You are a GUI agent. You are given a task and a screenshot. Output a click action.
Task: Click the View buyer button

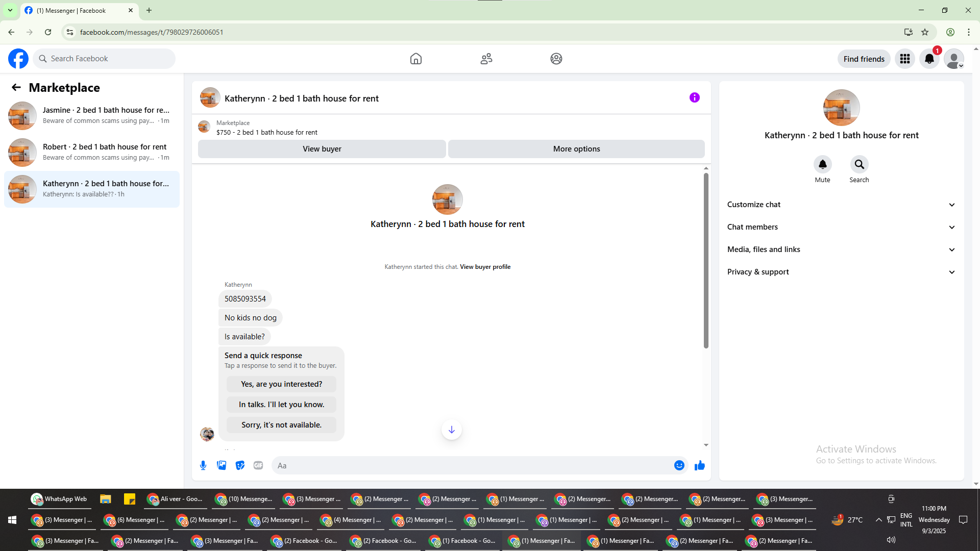(x=322, y=149)
